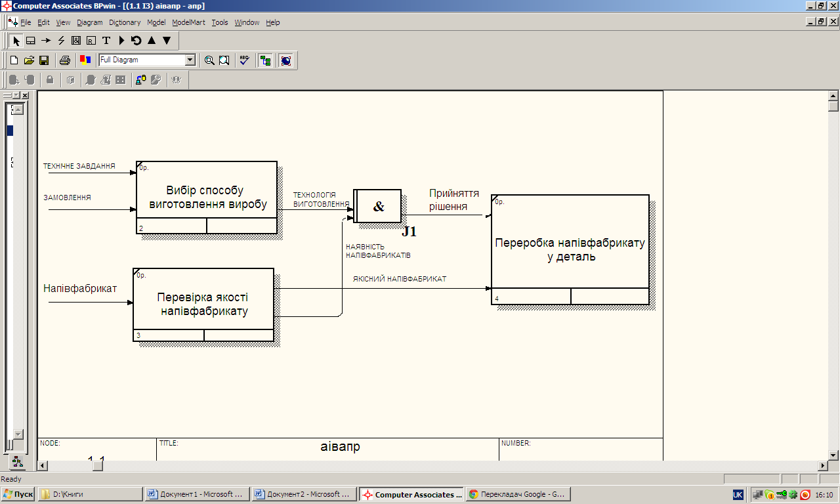Click arrow label 'Напівфабрикат'
Screen dimensions: 840x504
coord(80,288)
